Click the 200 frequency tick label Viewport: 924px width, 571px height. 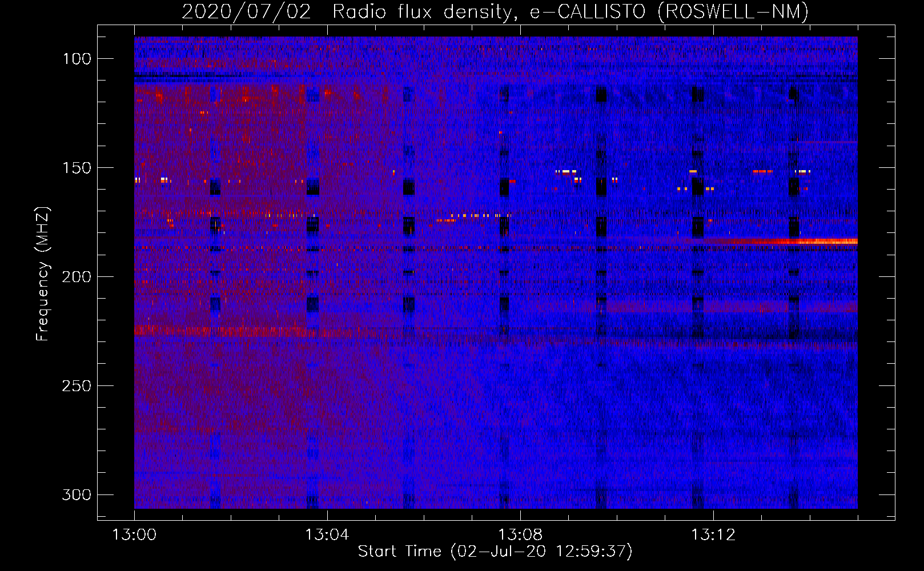tap(77, 277)
